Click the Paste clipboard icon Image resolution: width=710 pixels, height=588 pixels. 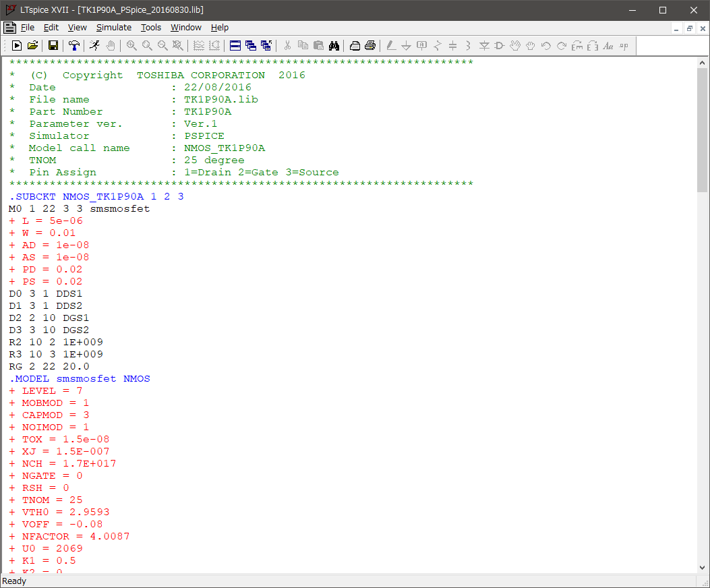click(318, 45)
